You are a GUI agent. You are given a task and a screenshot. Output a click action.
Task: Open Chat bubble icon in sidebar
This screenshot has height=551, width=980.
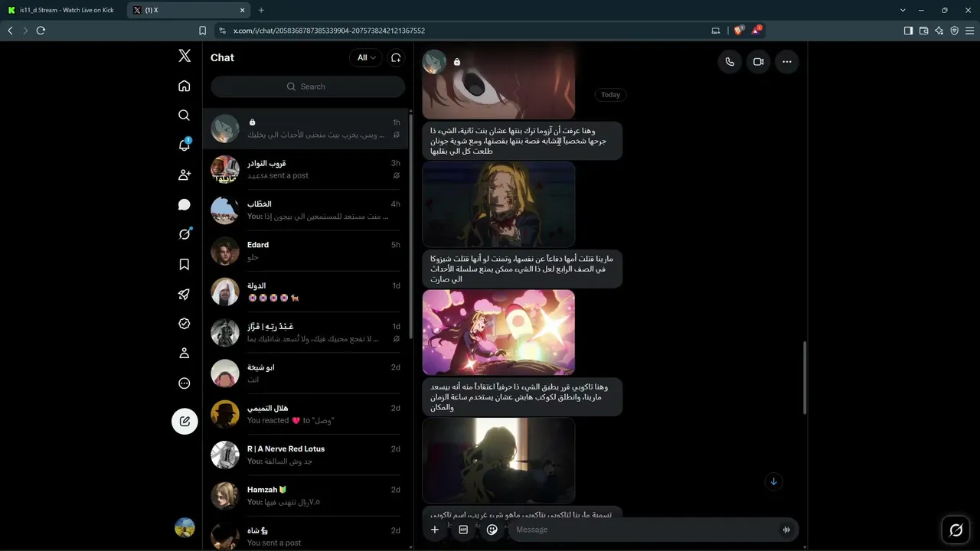click(x=185, y=204)
